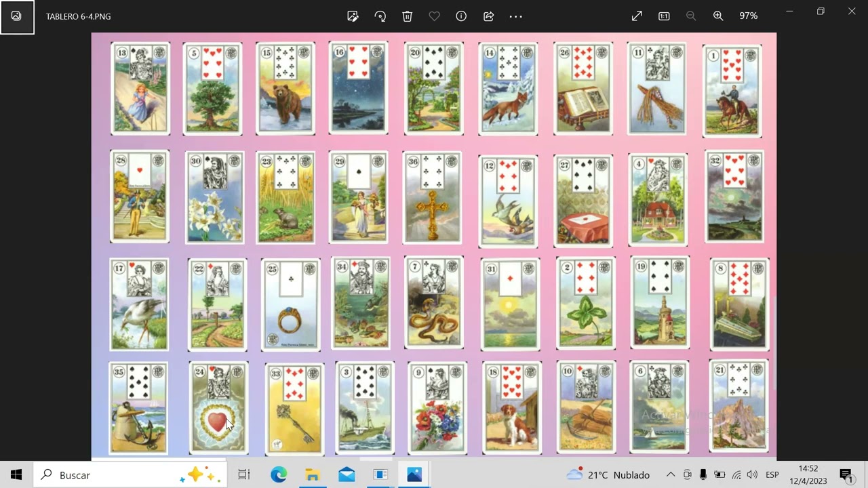
Task: Click the Edit image icon
Action: [x=353, y=16]
